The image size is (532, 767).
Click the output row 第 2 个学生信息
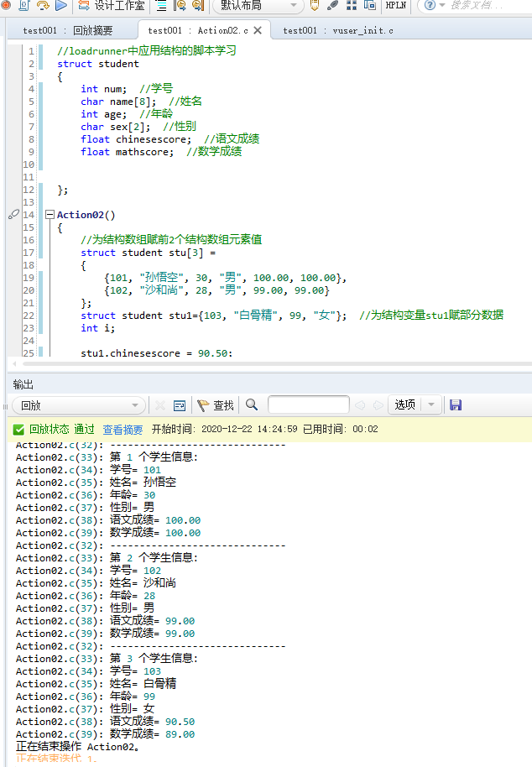[x=107, y=558]
